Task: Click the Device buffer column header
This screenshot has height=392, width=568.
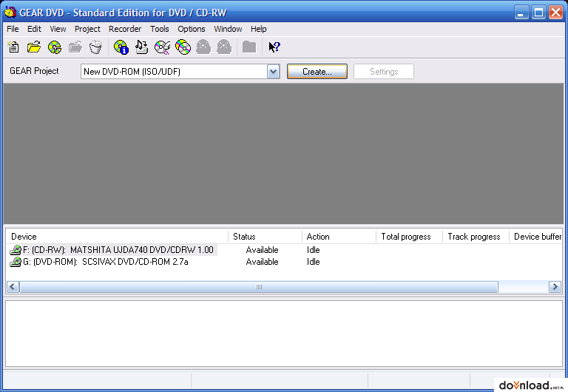Action: pos(535,237)
